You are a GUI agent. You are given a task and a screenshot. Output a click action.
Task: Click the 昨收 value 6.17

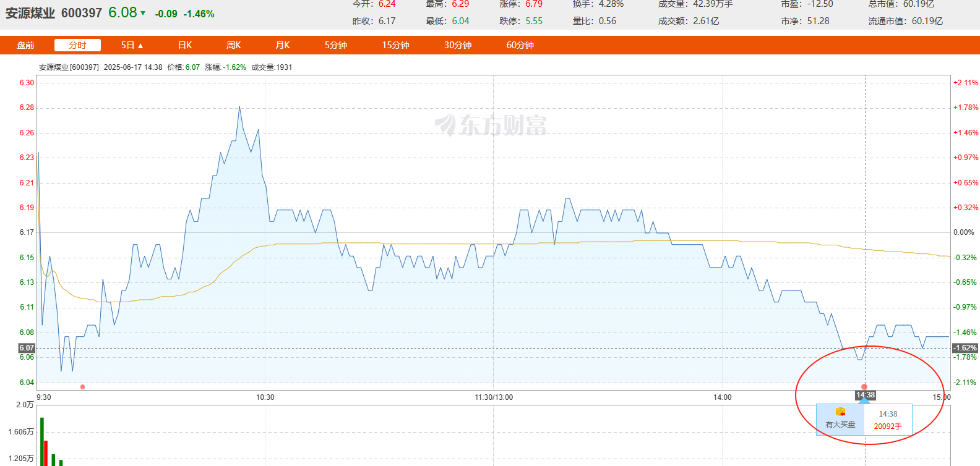coord(387,21)
